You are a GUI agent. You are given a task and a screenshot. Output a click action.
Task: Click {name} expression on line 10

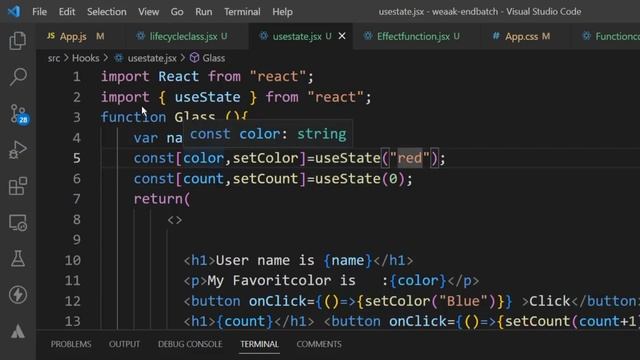point(348,260)
